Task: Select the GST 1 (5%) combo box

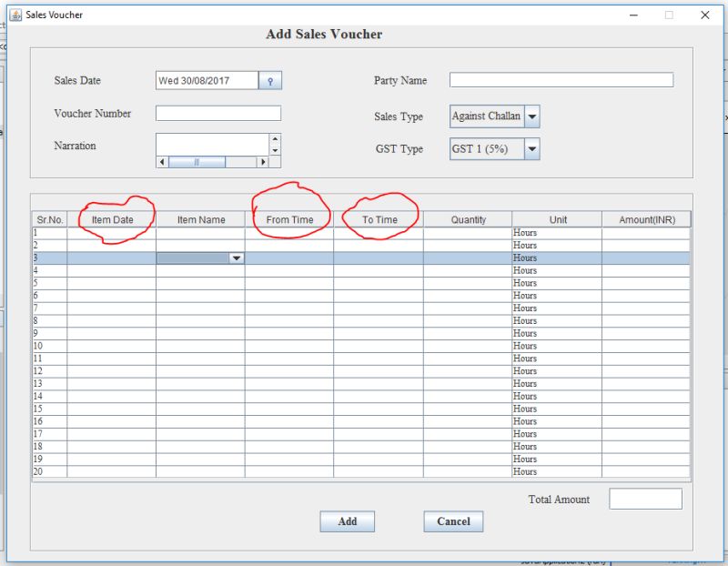Action: click(494, 149)
